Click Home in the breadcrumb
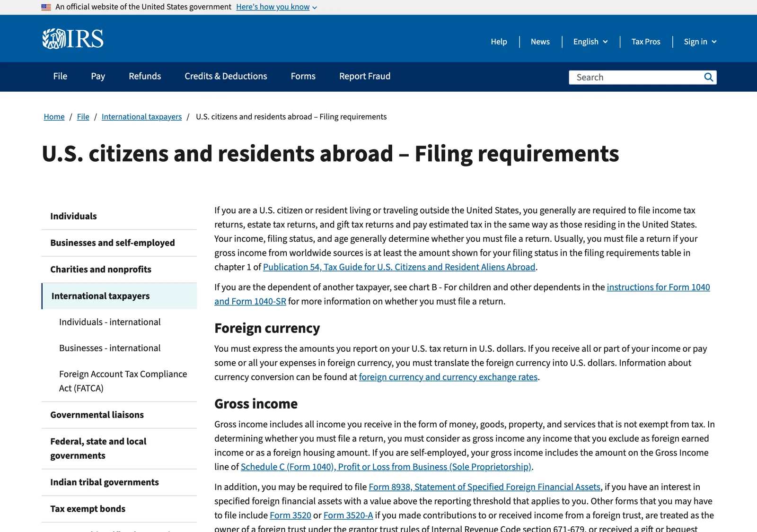 54,117
